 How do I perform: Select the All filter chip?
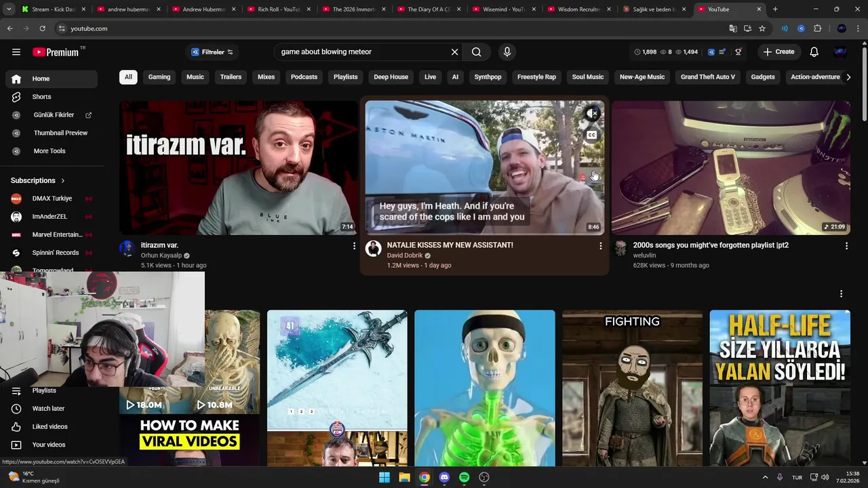[x=128, y=77]
